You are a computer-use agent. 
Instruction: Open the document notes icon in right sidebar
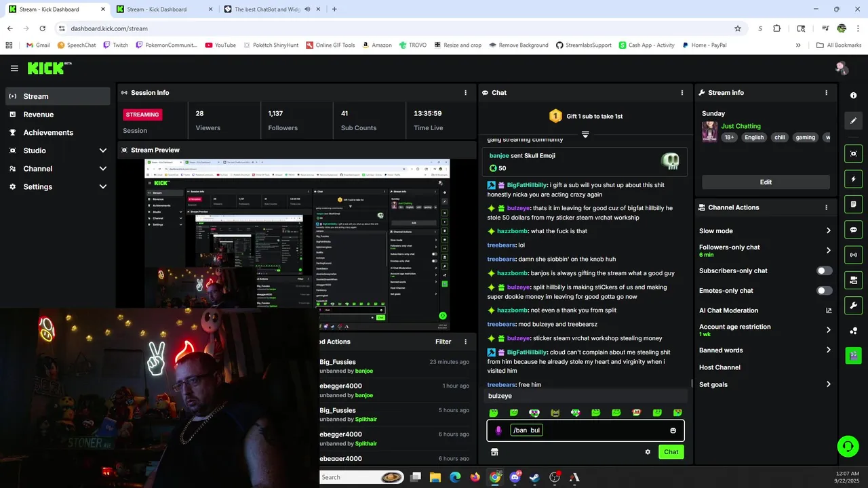click(x=854, y=204)
